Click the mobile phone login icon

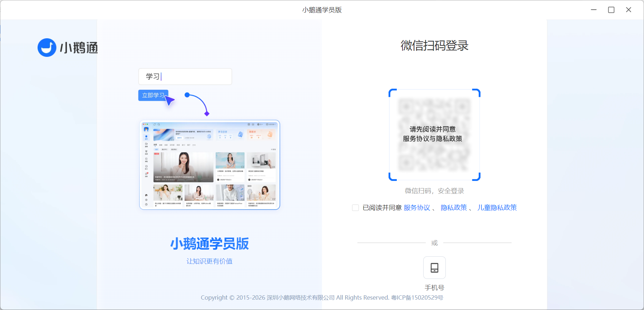tap(434, 267)
